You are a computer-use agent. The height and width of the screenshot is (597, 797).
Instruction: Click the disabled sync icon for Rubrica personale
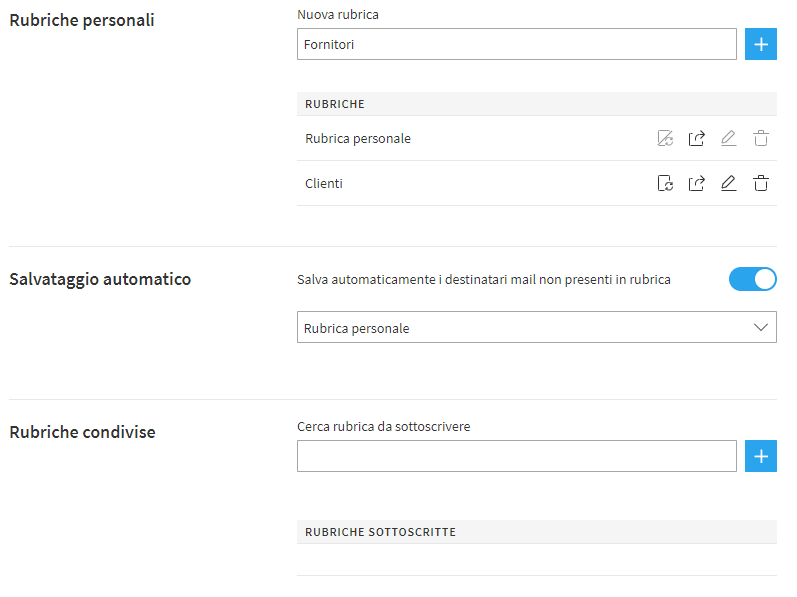(x=665, y=138)
